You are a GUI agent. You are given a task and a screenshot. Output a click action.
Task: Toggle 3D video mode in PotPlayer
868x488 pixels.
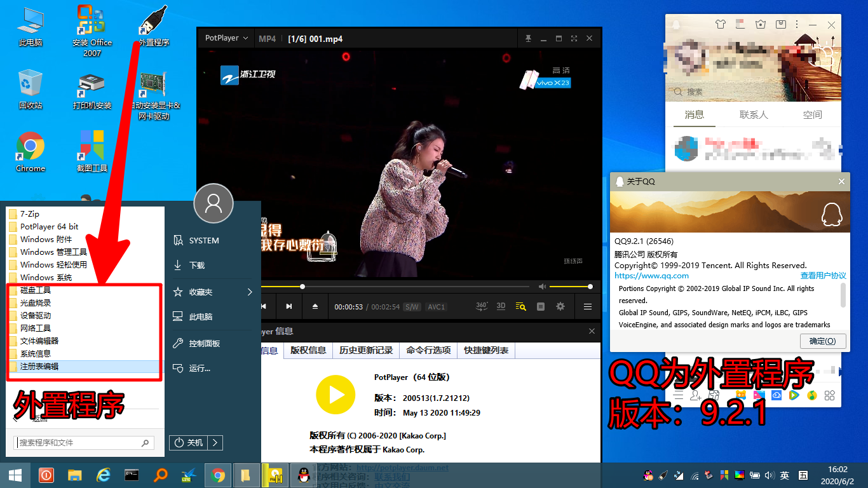click(x=501, y=306)
